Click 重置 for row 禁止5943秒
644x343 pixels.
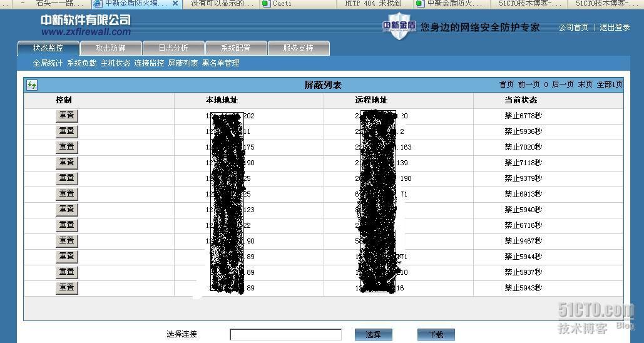tap(66, 287)
